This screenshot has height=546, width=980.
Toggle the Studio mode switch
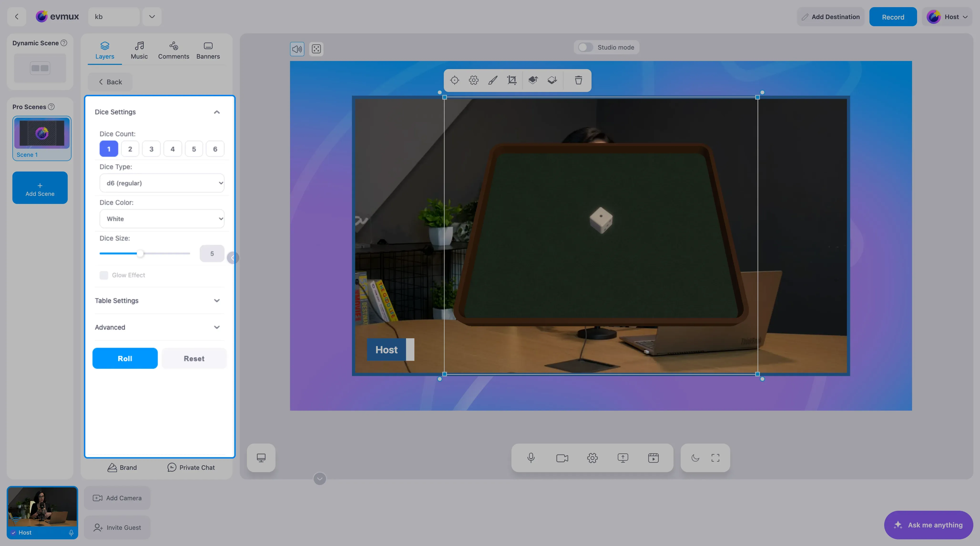coord(585,48)
